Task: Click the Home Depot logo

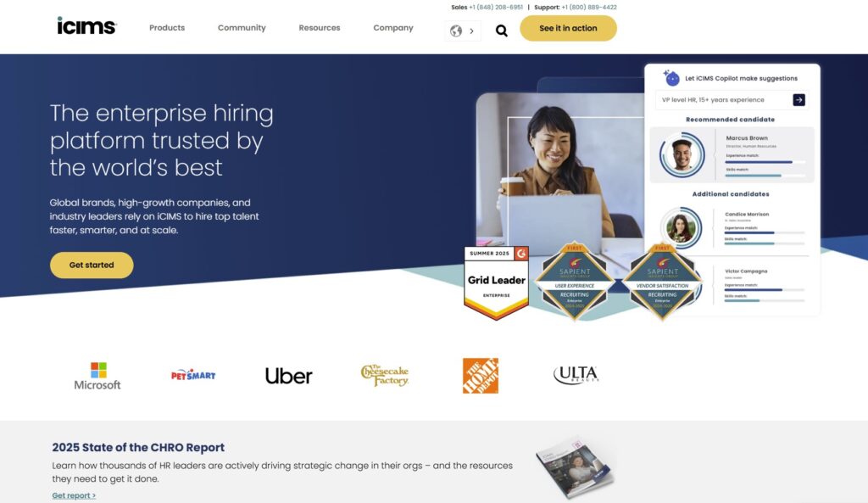Action: point(481,376)
